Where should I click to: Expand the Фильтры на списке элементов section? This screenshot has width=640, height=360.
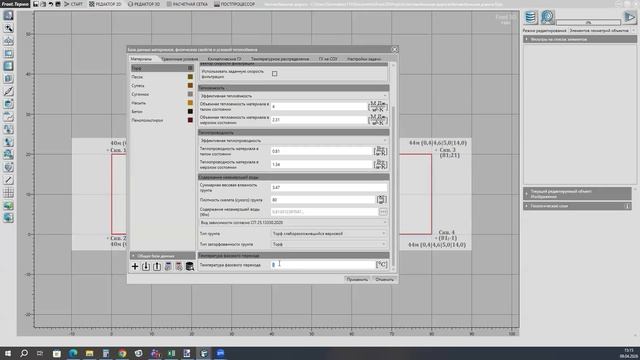click(x=580, y=39)
